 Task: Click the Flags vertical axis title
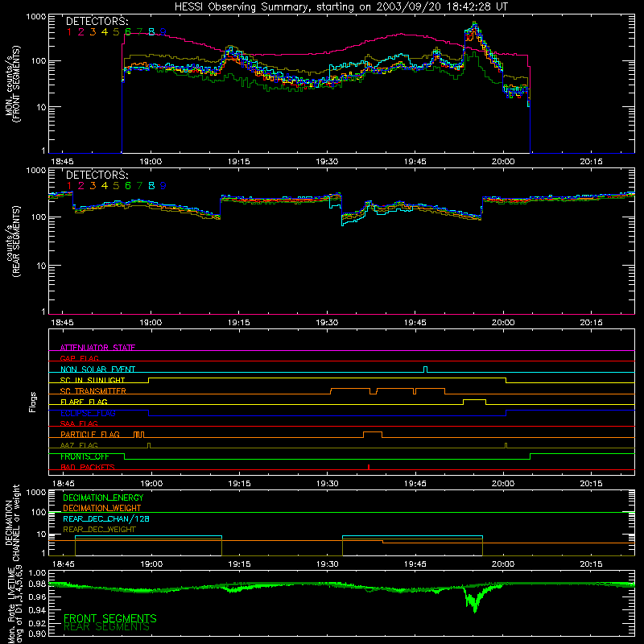pos(33,402)
